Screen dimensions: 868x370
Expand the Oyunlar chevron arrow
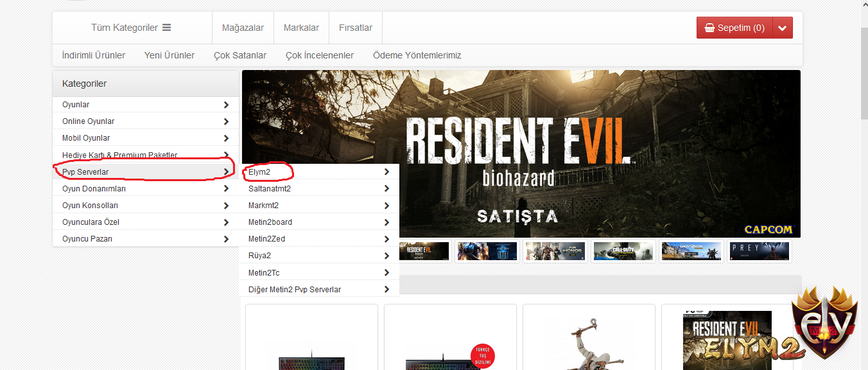(226, 104)
